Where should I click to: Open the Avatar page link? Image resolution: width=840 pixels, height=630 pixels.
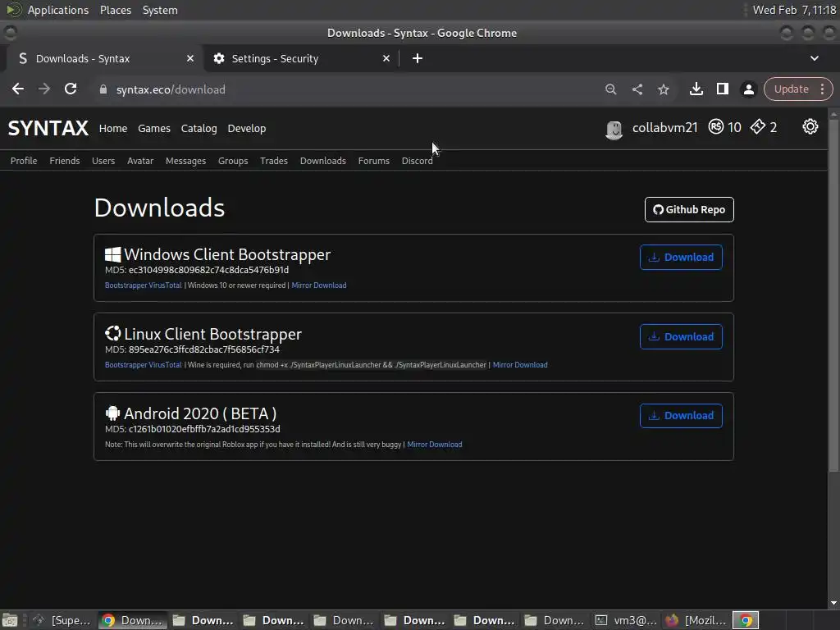tap(140, 161)
